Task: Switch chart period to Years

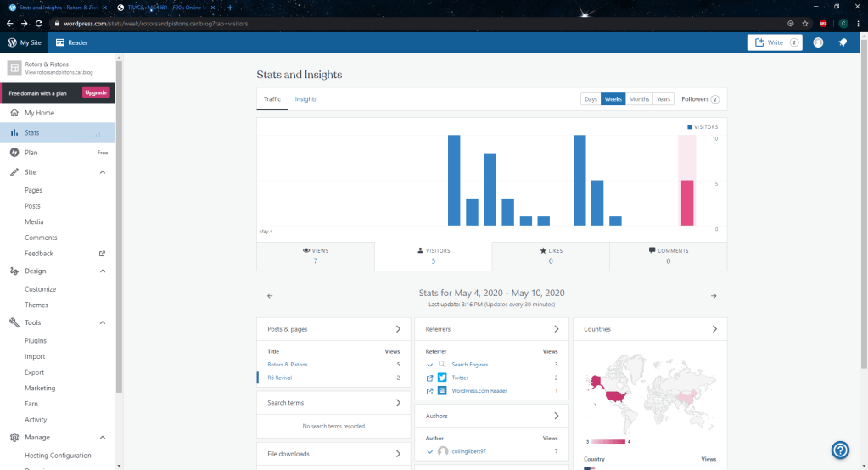Action: (x=664, y=99)
